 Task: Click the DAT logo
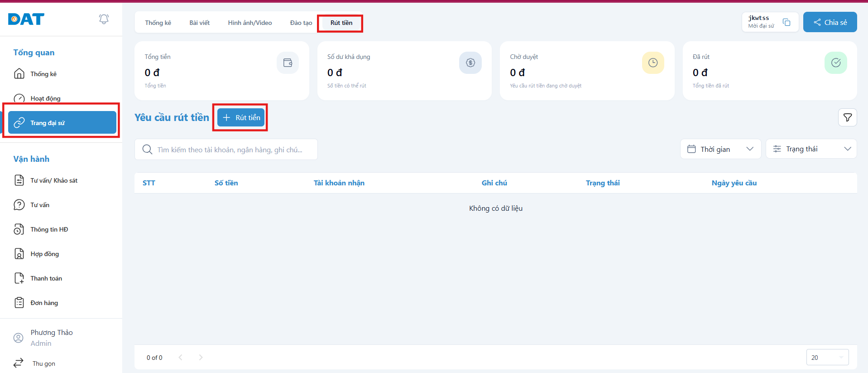(26, 19)
